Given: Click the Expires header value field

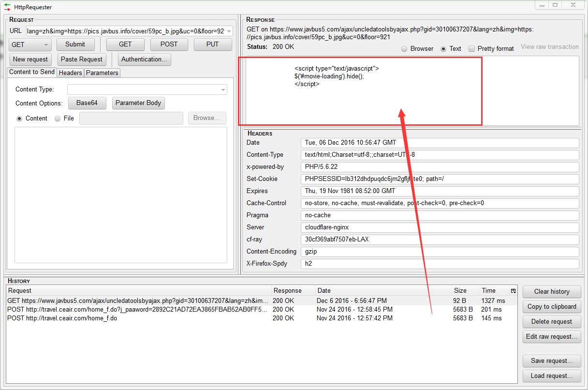Looking at the screenshot, I should tap(440, 191).
